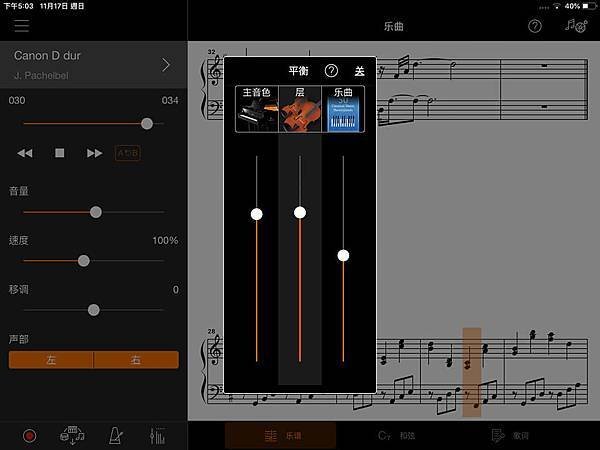The height and width of the screenshot is (450, 600).
Task: Click the 034 end measure number
Action: click(x=170, y=101)
